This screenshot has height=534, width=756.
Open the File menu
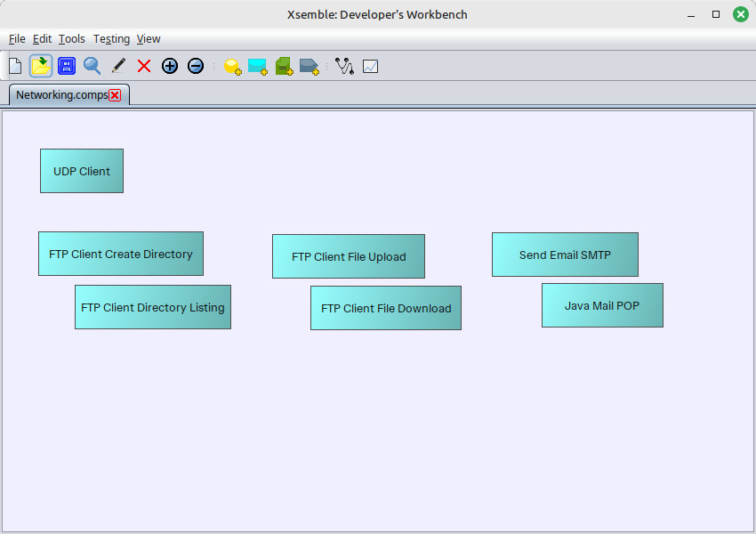pyautogui.click(x=17, y=38)
